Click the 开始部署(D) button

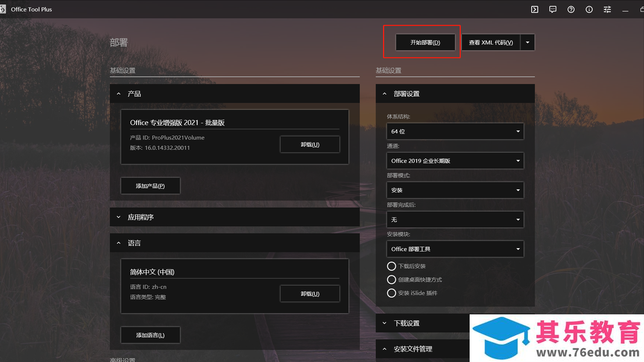point(425,42)
